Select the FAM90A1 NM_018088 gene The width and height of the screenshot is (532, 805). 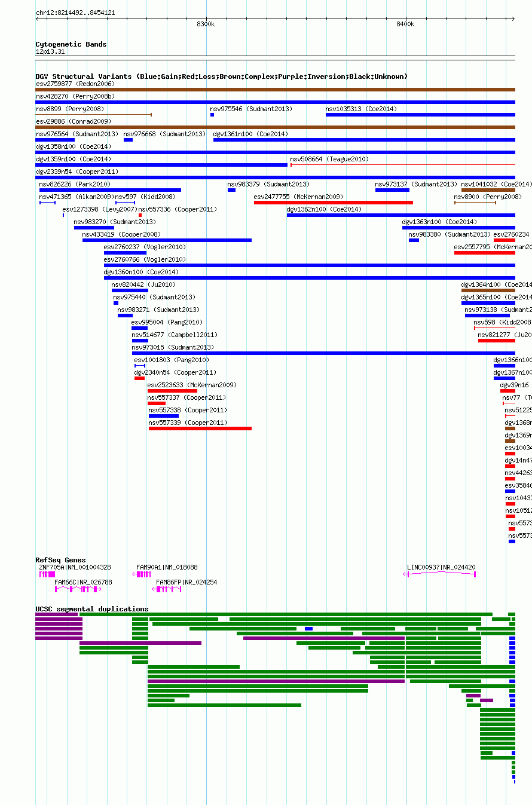point(142,574)
